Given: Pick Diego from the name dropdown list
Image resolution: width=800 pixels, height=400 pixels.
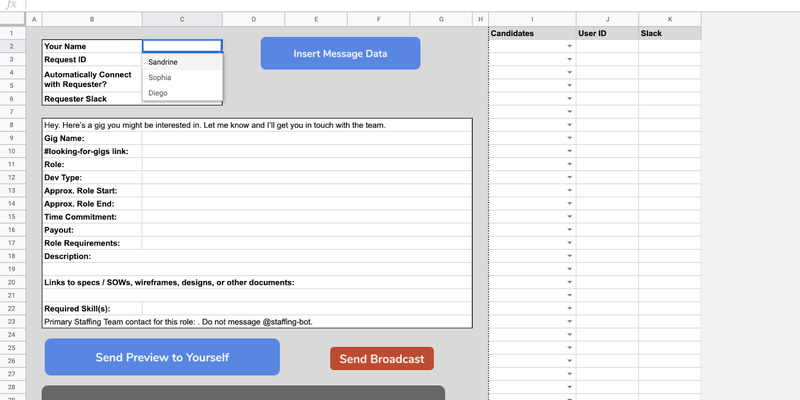Looking at the screenshot, I should tap(158, 93).
